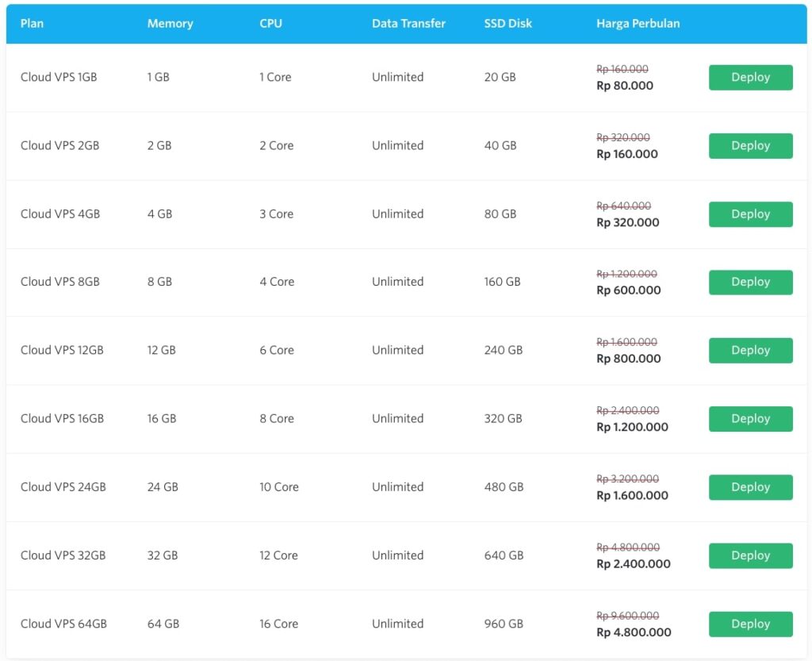Hit Deploy for the 32GB plan
Image resolution: width=812 pixels, height=661 pixels.
click(750, 555)
